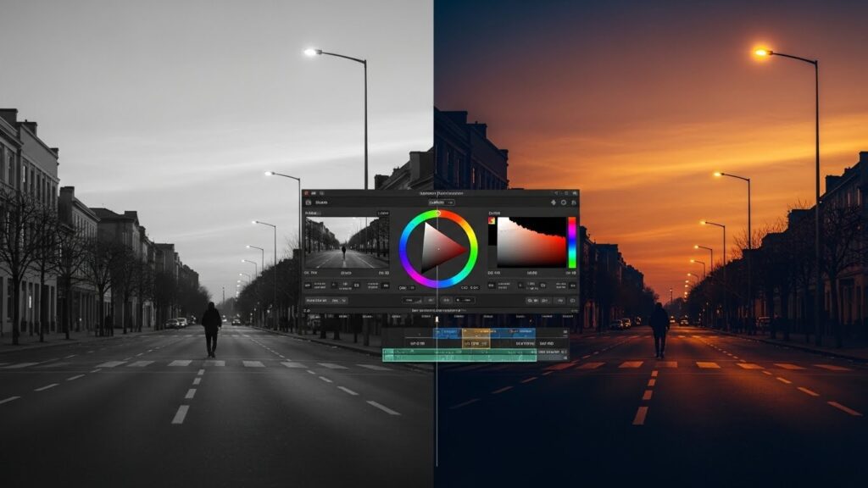
Task: Click the numeric value button directly under the color wheel
Action: coord(409,287)
